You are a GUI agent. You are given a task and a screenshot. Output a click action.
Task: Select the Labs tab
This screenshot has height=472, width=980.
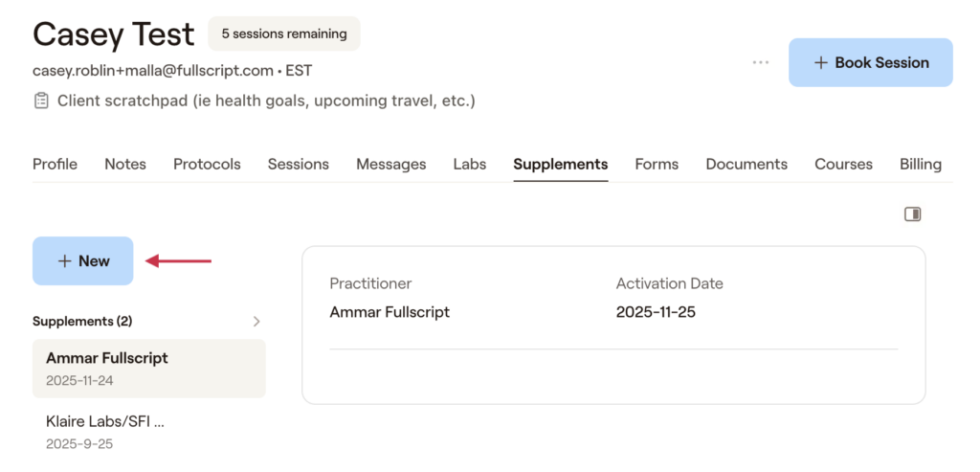tap(469, 164)
